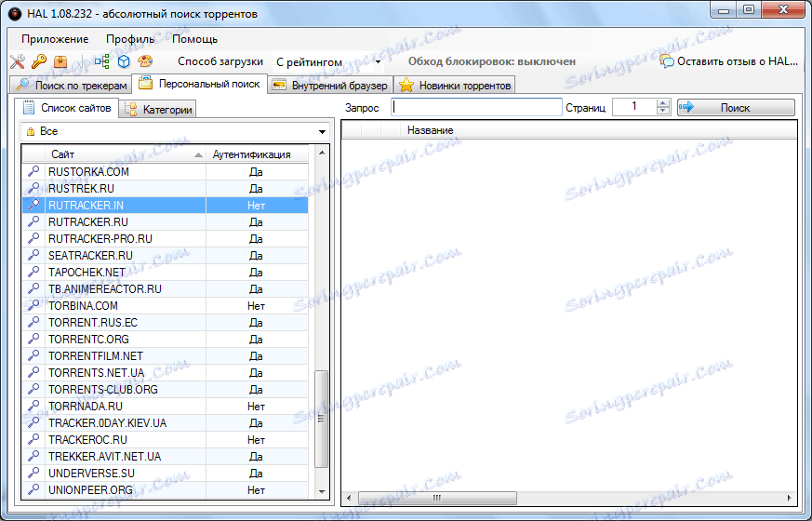Decrease Страниц page count with down arrow
Viewport: 812px width, 521px height.
click(x=663, y=112)
